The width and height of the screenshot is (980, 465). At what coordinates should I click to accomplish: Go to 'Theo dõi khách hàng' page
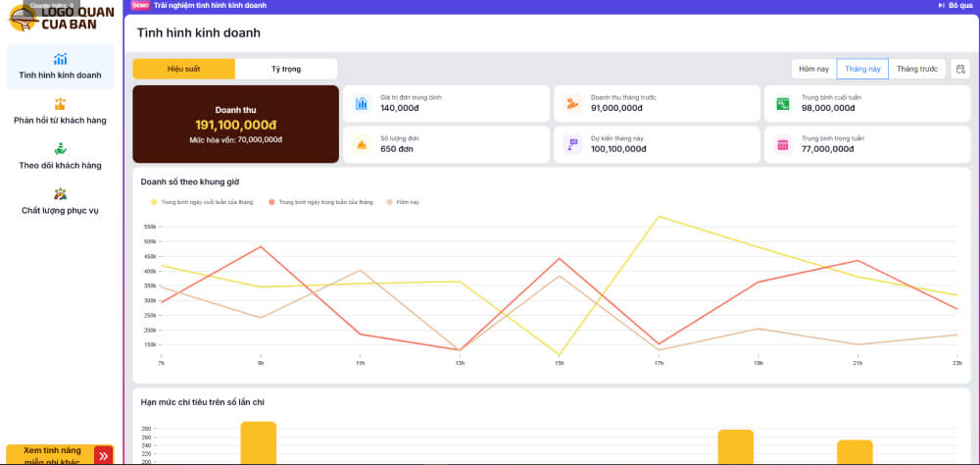tap(60, 156)
